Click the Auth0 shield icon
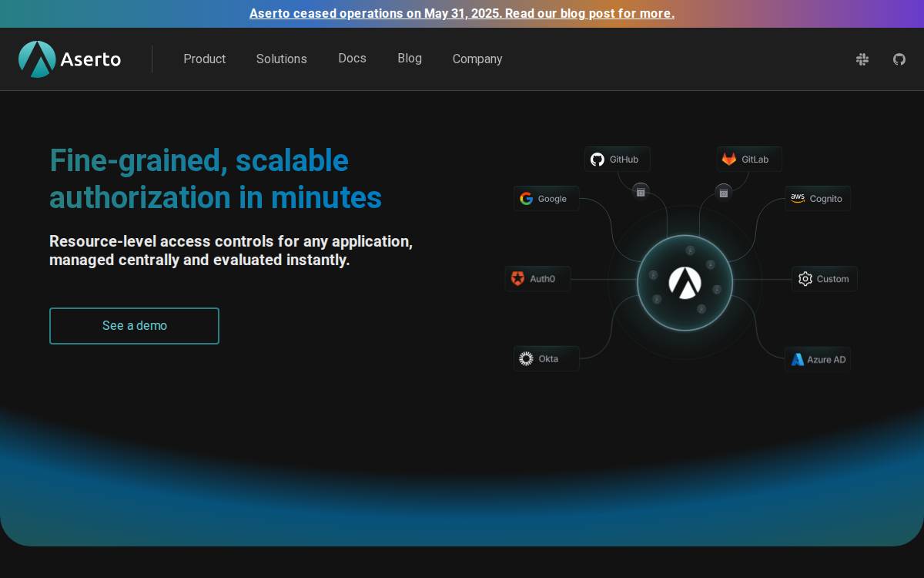The height and width of the screenshot is (578, 924). [x=518, y=279]
